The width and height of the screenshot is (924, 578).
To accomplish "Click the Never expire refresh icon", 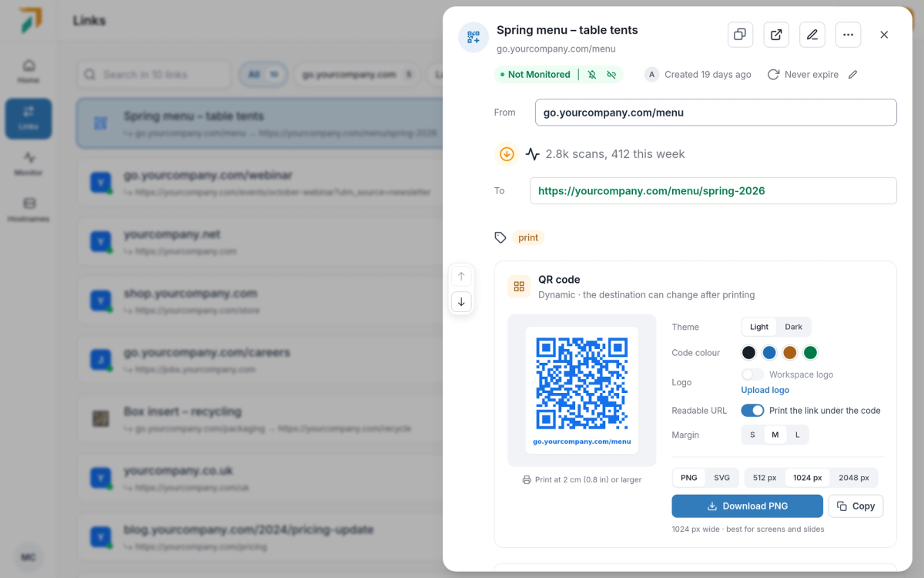I will [773, 75].
